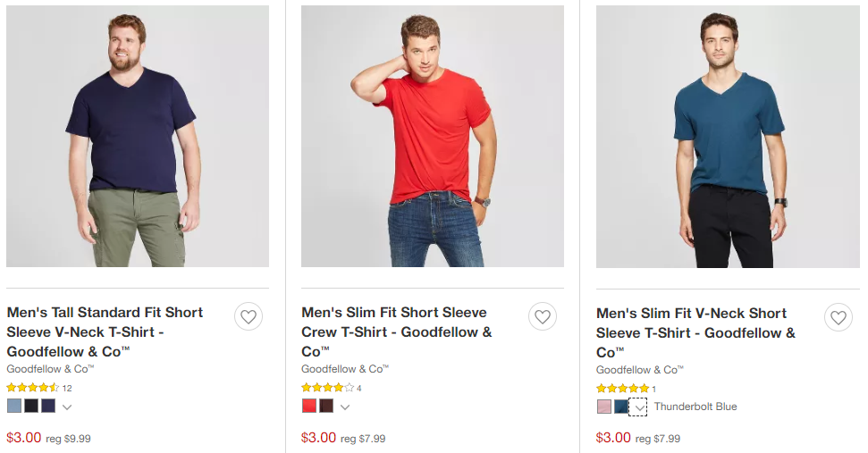Favorite the Tall Standard Fit V-Neck shirt
Screen dimensions: 868x453
[249, 316]
